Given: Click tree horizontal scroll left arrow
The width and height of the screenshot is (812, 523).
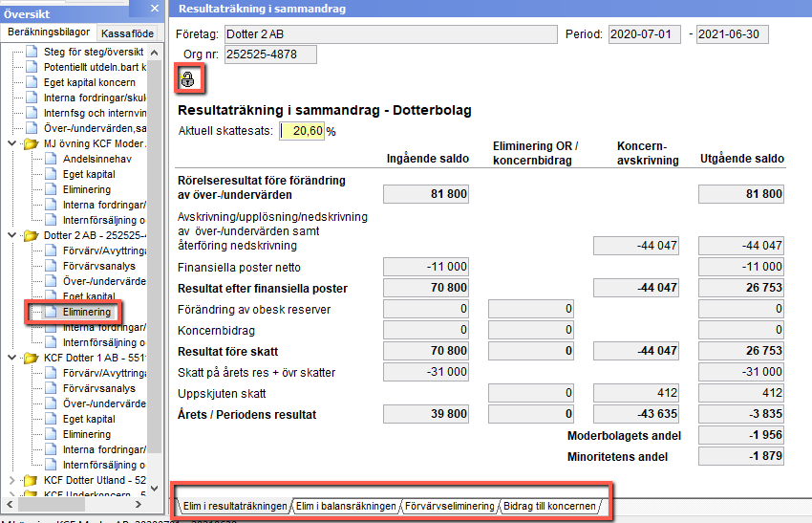Looking at the screenshot, I should pyautogui.click(x=10, y=504).
